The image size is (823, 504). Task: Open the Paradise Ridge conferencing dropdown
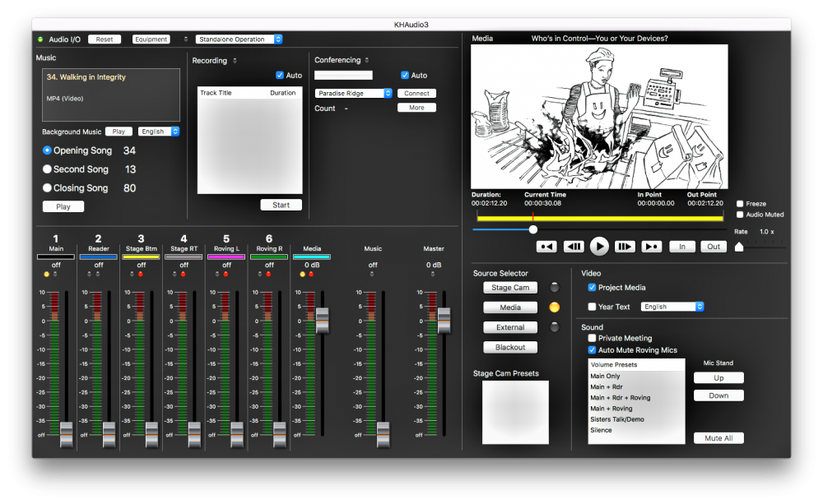pyautogui.click(x=354, y=94)
